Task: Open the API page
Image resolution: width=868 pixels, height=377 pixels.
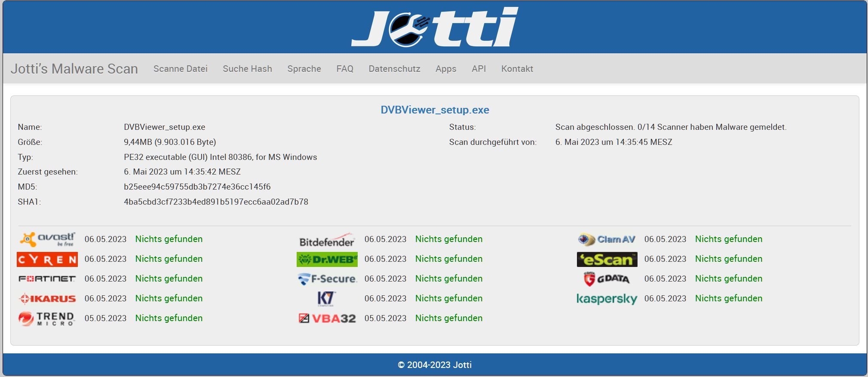Action: click(478, 69)
